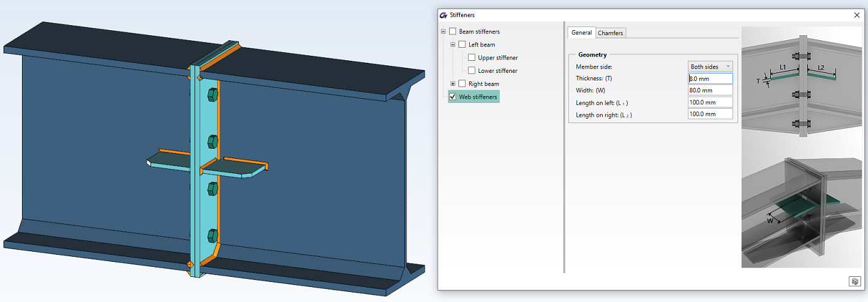
Task: Close the Stiffeners dialog
Action: point(857,14)
